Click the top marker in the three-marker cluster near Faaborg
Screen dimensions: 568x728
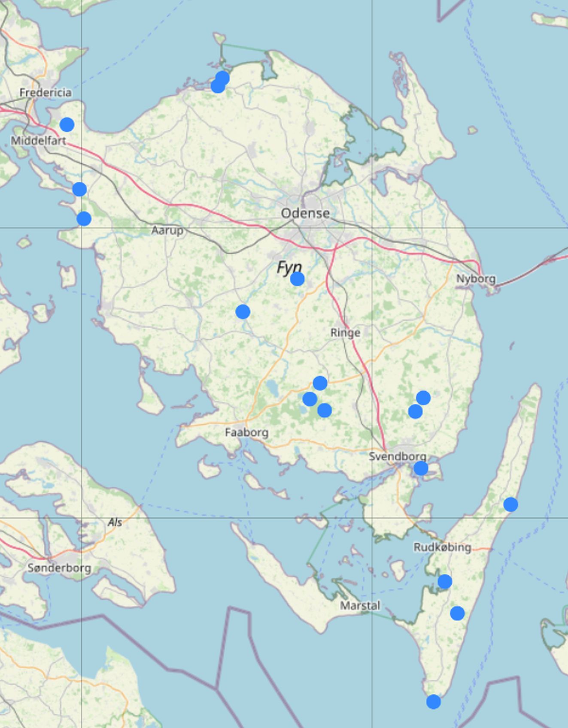(x=320, y=383)
